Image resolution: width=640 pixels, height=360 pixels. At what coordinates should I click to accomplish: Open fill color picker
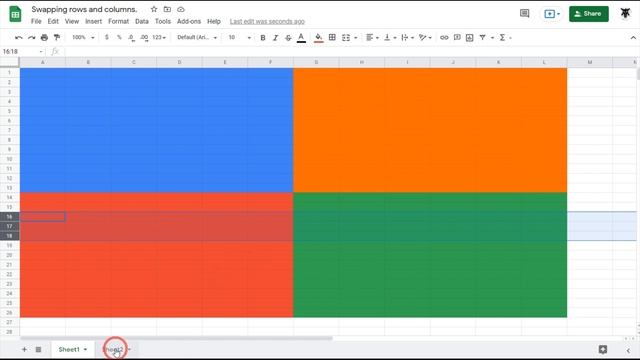point(318,38)
